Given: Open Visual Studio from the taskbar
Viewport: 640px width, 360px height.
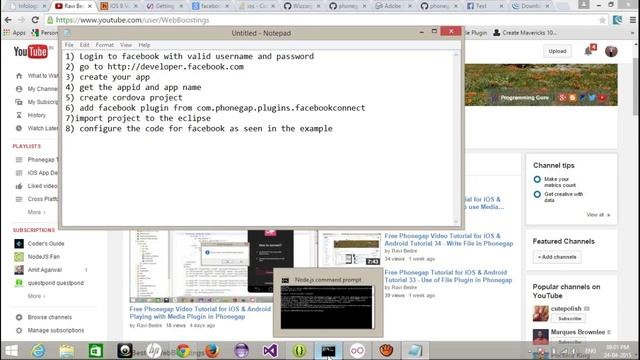Looking at the screenshot, I should [x=270, y=351].
